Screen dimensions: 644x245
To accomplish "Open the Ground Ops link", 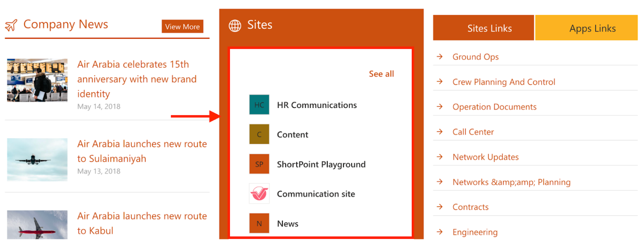I will click(x=476, y=57).
